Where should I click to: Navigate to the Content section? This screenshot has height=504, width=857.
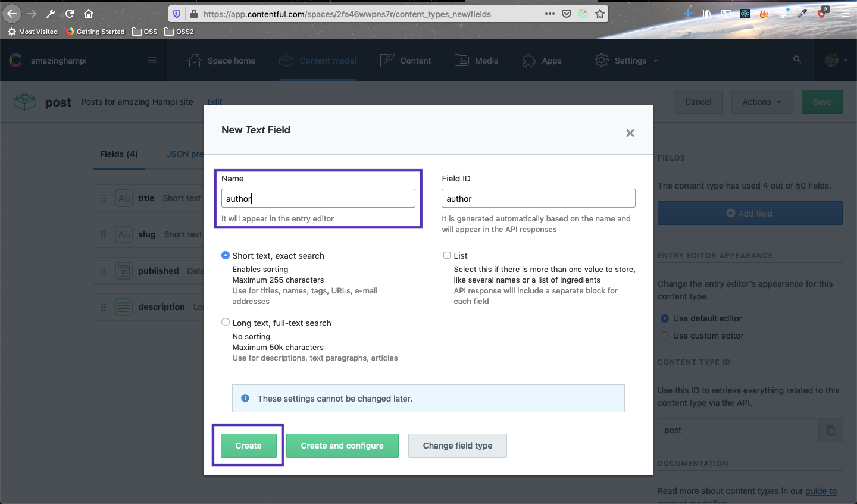tap(405, 60)
